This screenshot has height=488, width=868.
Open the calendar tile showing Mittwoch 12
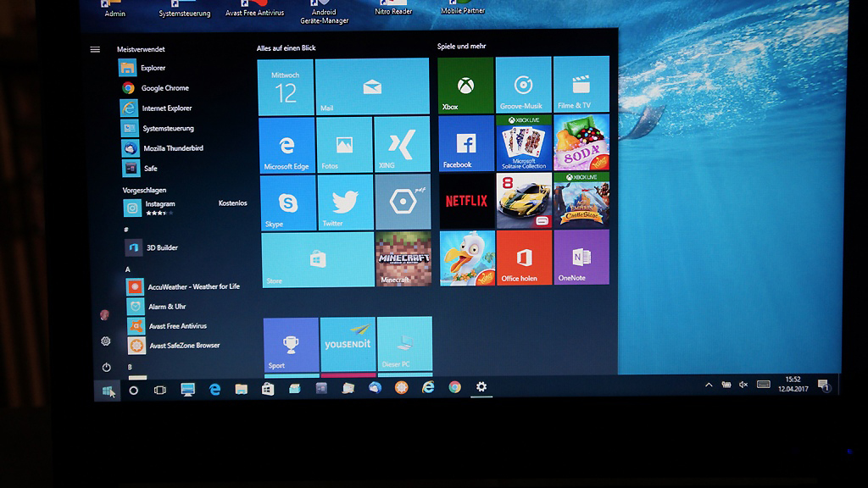(x=286, y=88)
